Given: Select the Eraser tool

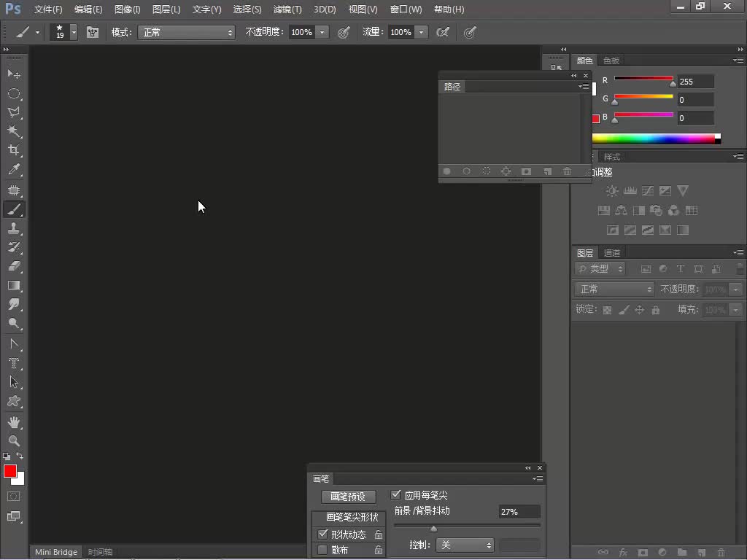Looking at the screenshot, I should tap(14, 266).
